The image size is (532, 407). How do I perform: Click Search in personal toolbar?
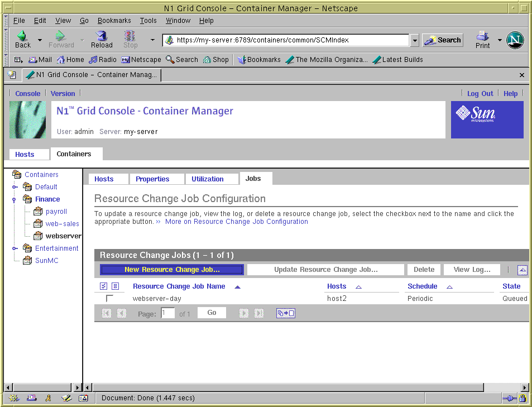[182, 60]
